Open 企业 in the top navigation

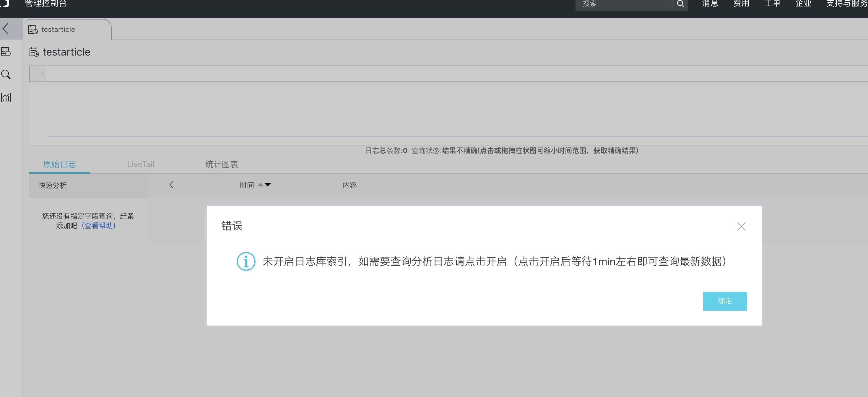(x=803, y=4)
